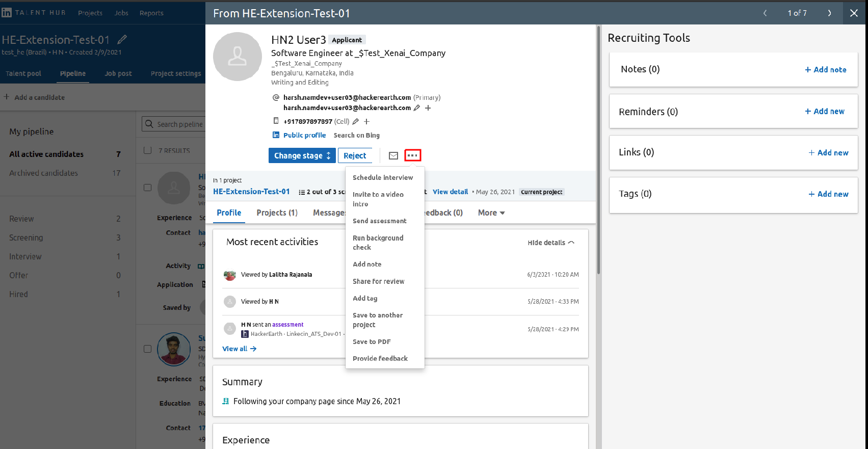868x449 pixels.
Task: Select Save to PDF option
Action: [372, 341]
